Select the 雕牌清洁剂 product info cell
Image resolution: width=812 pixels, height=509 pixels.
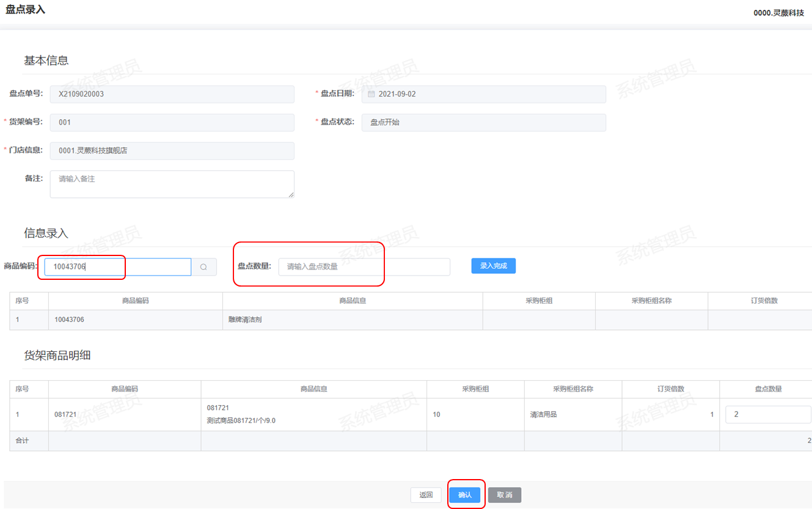(x=353, y=320)
